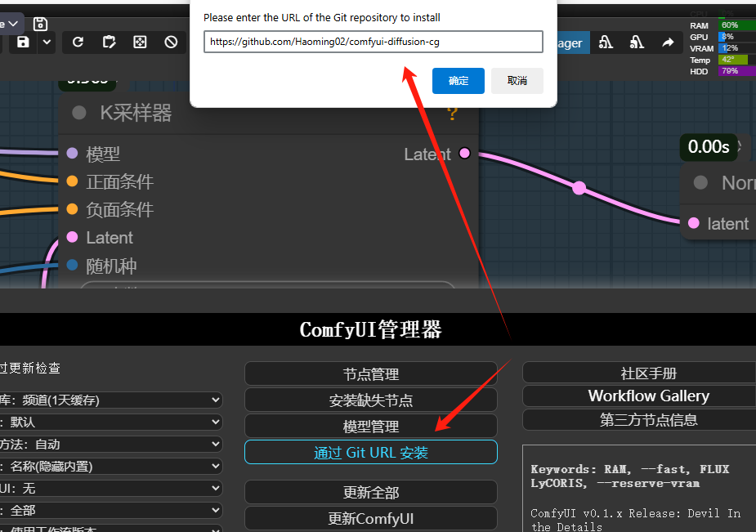Open the workflow tab chevron dropdown at the top
The height and width of the screenshot is (532, 756).
pos(13,24)
